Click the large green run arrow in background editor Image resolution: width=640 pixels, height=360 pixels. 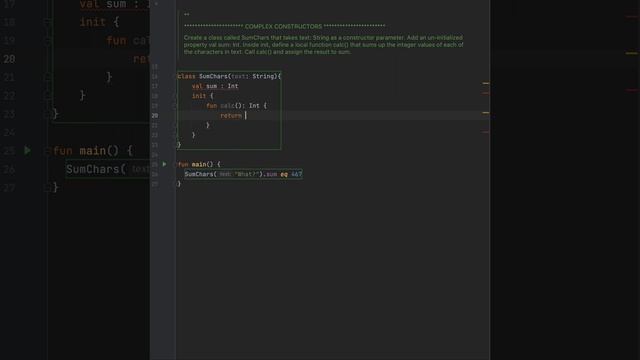(x=27, y=150)
